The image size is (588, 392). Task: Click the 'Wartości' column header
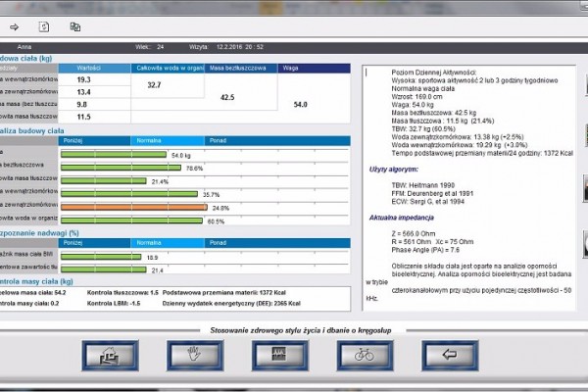click(x=90, y=68)
